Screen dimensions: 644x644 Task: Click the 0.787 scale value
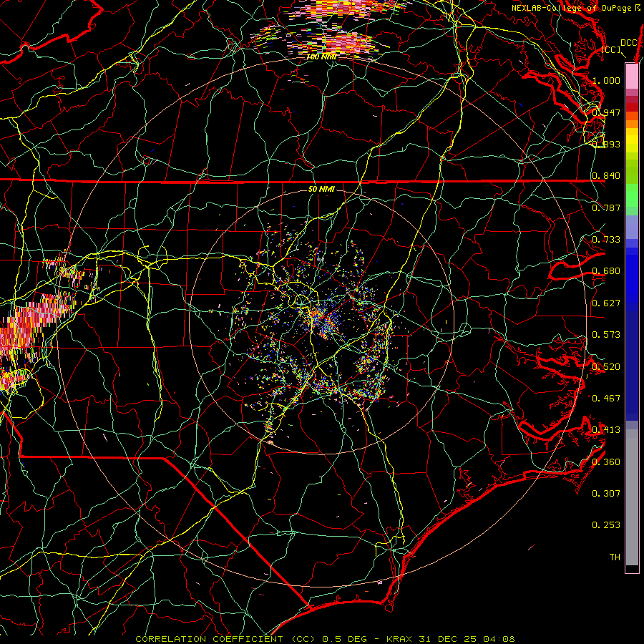(606, 208)
